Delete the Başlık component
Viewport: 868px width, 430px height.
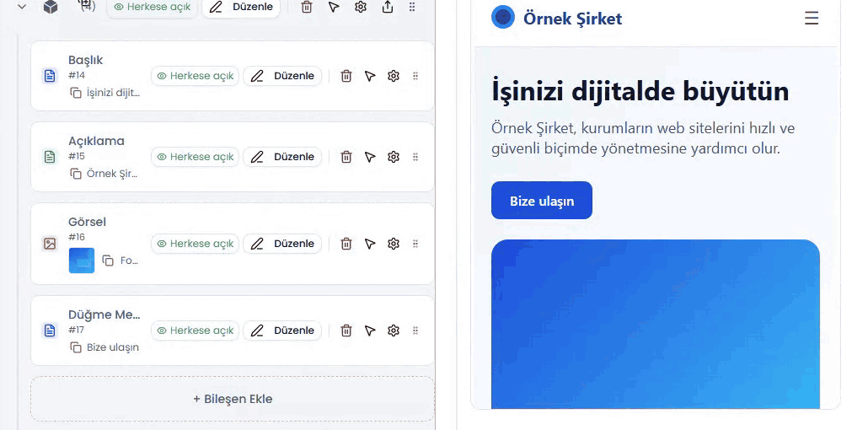coord(346,76)
